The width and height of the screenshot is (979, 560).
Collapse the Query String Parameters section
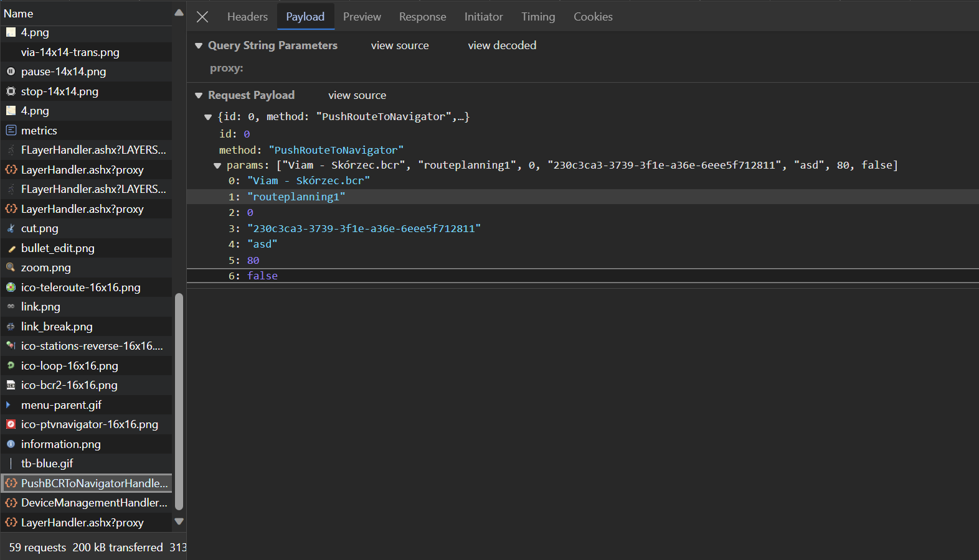pyautogui.click(x=199, y=45)
